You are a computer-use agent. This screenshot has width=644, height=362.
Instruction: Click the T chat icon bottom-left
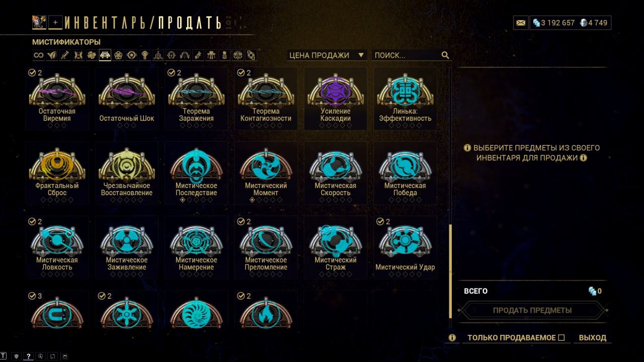tap(4, 356)
